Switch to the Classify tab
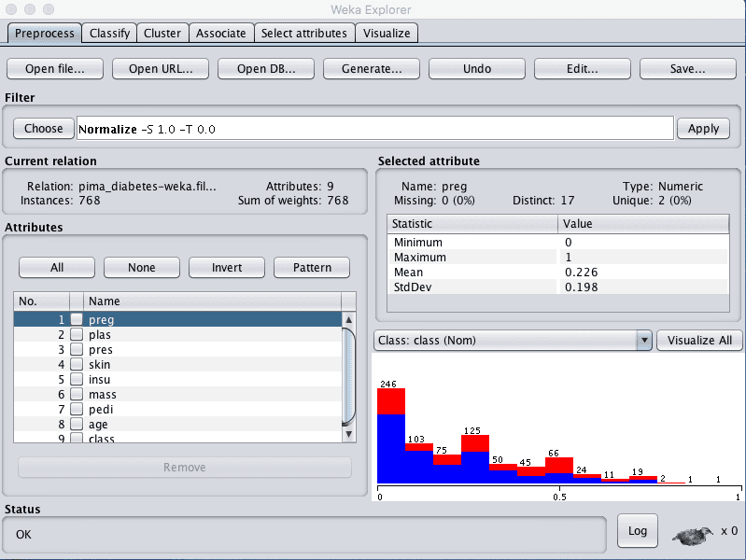746x560 pixels. click(109, 34)
